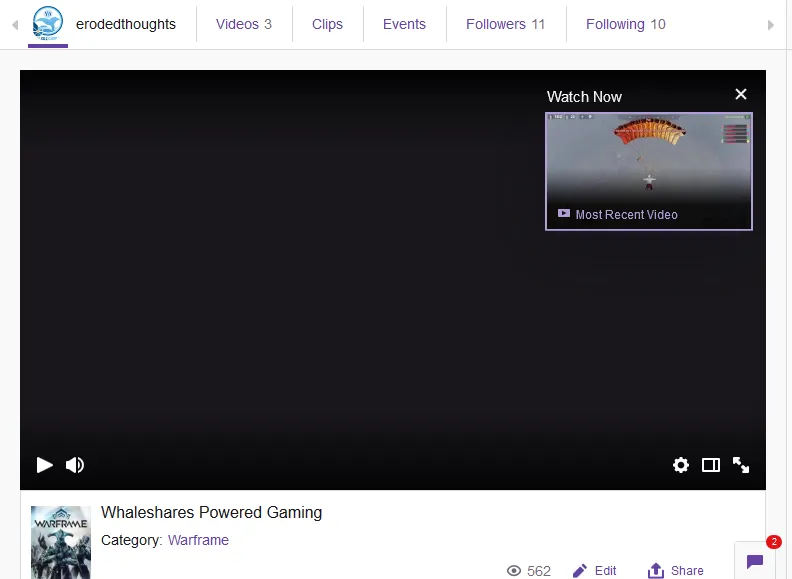Toggle theater mode icon

pos(711,465)
